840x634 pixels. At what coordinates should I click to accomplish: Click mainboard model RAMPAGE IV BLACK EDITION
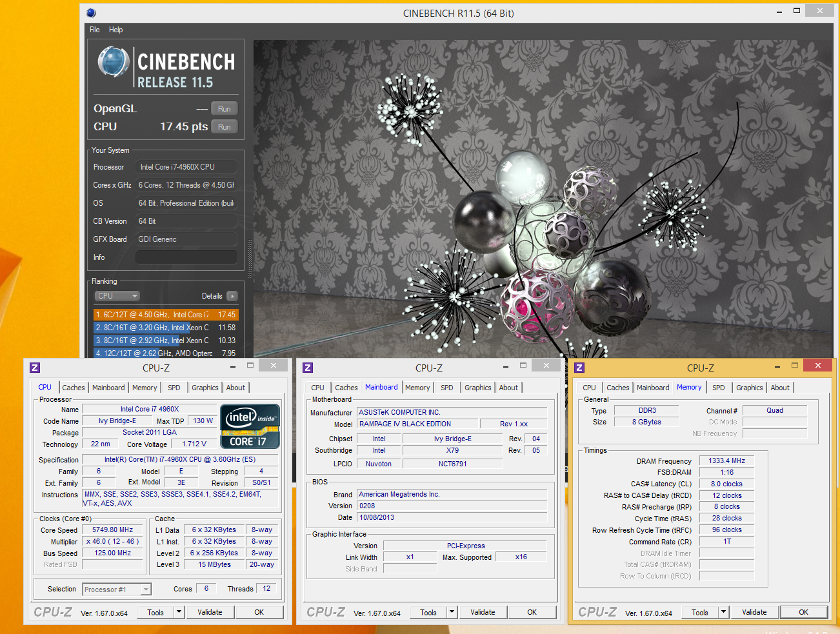point(418,424)
